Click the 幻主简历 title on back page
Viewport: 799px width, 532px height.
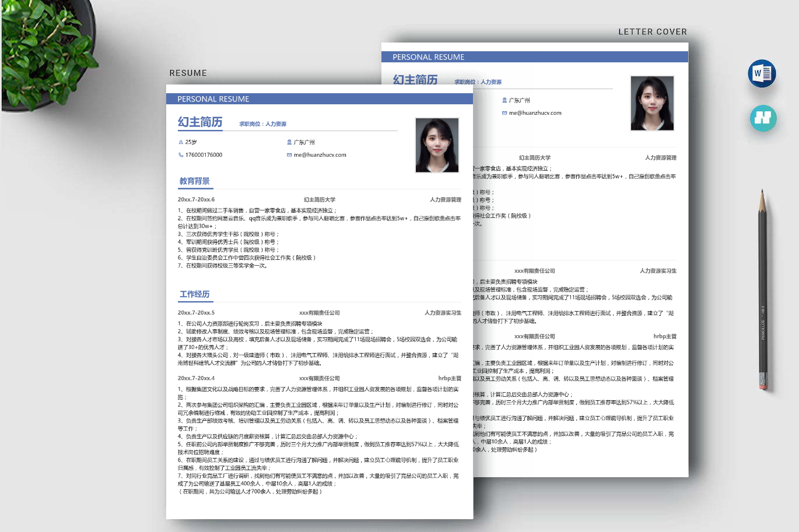coord(415,80)
